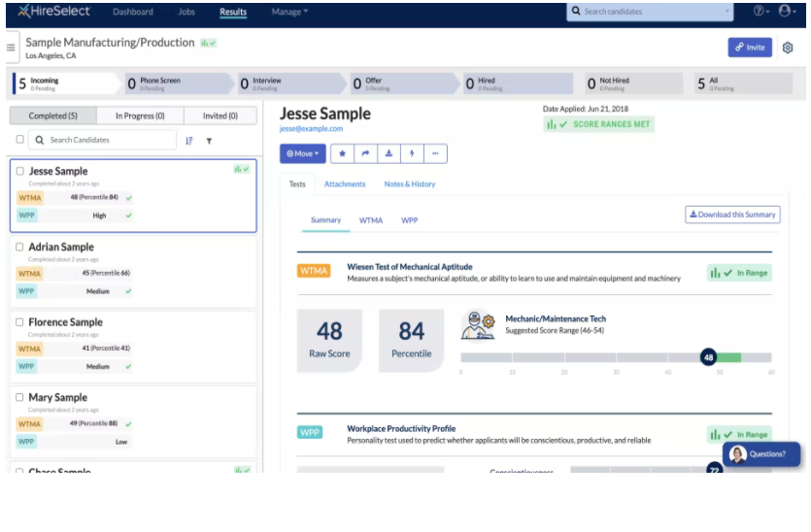Expand the Manage dropdown menu

(289, 12)
